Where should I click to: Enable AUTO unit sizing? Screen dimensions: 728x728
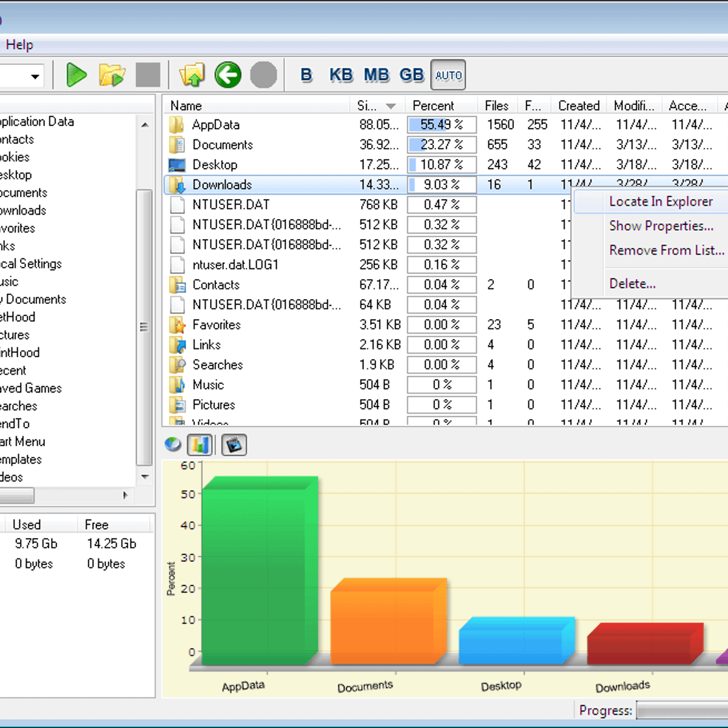point(448,75)
